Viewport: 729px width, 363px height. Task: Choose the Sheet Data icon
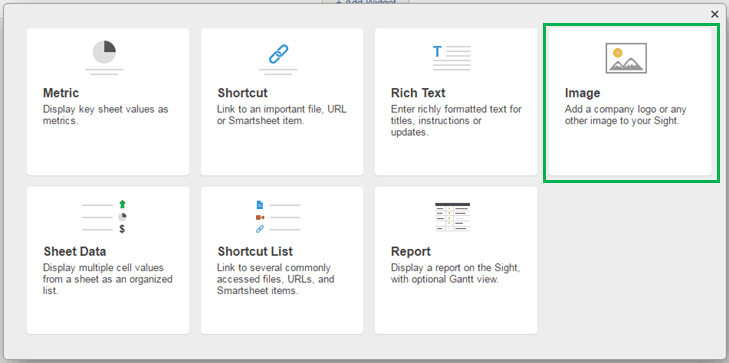pos(104,217)
